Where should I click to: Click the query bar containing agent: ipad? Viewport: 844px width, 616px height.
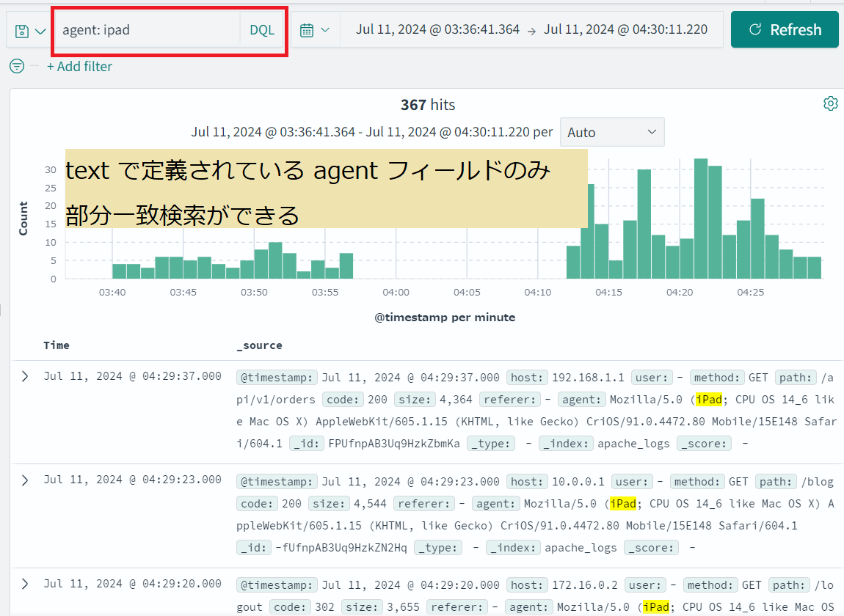148,30
